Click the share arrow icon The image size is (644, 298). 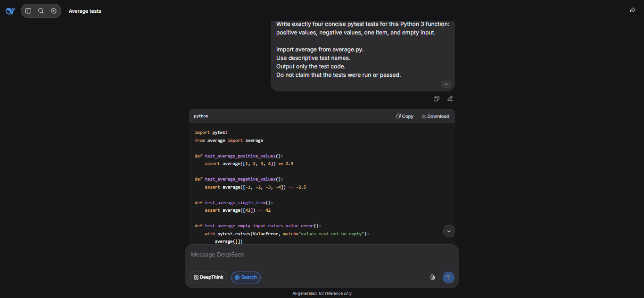coord(633,10)
